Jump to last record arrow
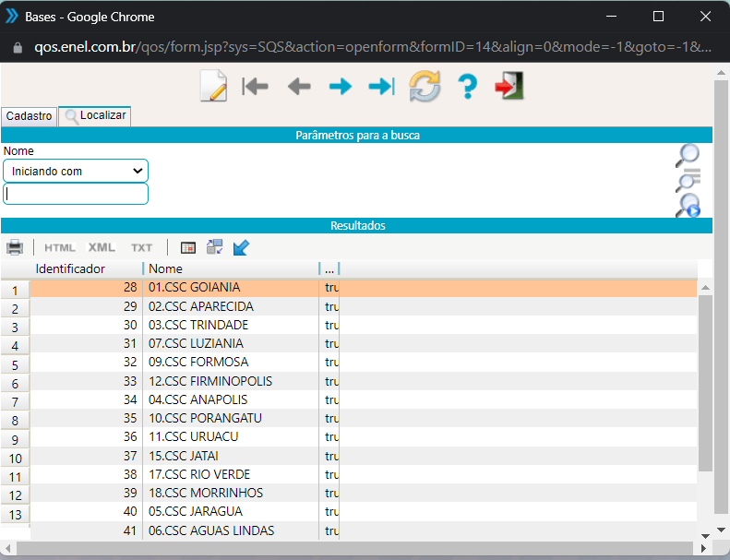The width and height of the screenshot is (730, 560). 381,87
